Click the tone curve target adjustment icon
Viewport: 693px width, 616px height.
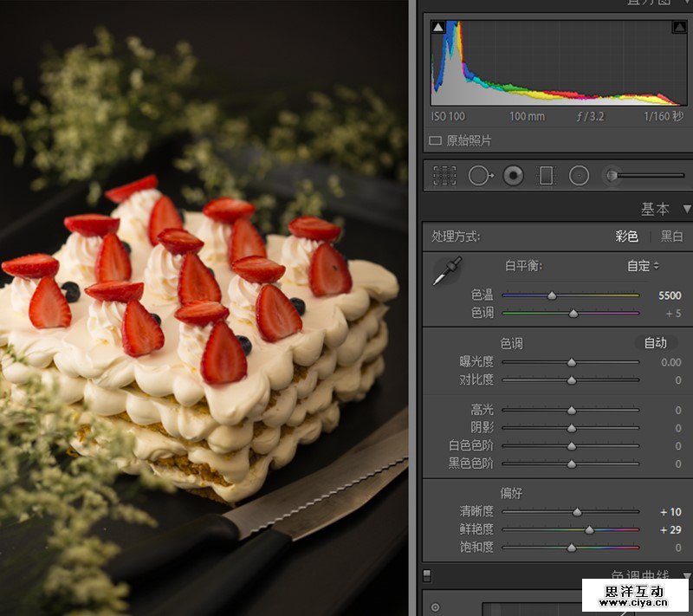tap(435, 607)
